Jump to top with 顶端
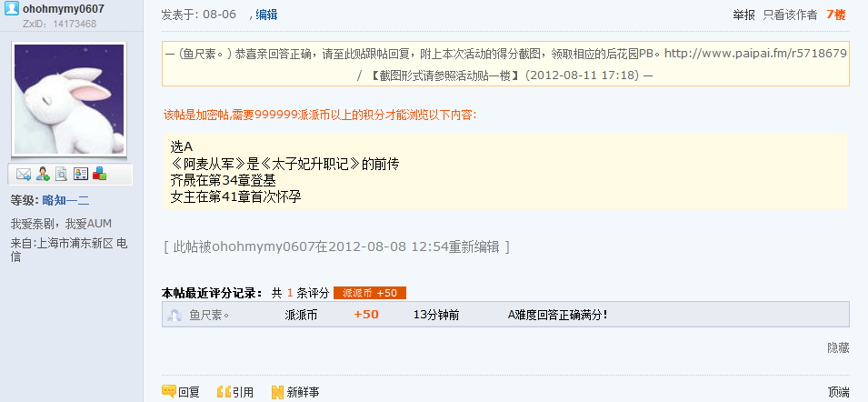 838,392
